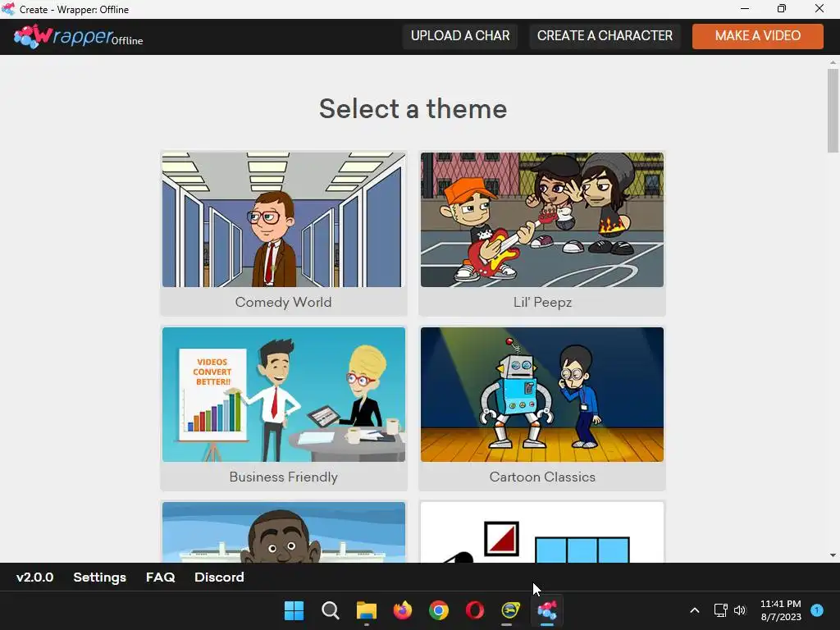Click scrollbar down arrow
The width and height of the screenshot is (840, 630).
(x=833, y=555)
